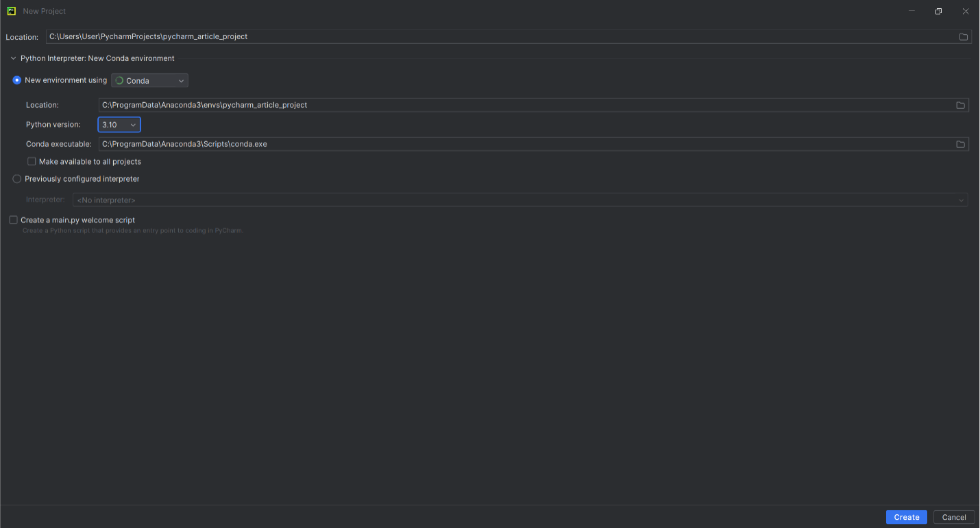This screenshot has height=528, width=980.
Task: Click the 'Python version:' label
Action: 53,125
